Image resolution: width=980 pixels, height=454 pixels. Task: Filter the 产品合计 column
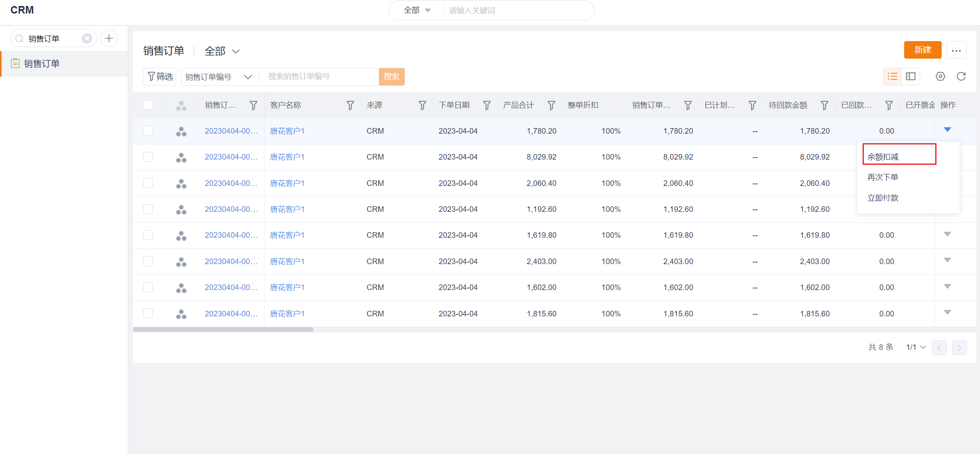tap(551, 105)
